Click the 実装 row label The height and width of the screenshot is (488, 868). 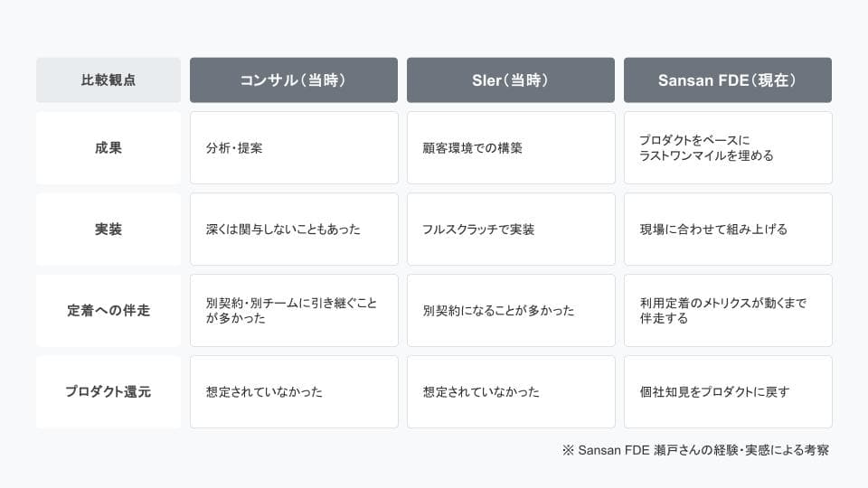pyautogui.click(x=108, y=229)
